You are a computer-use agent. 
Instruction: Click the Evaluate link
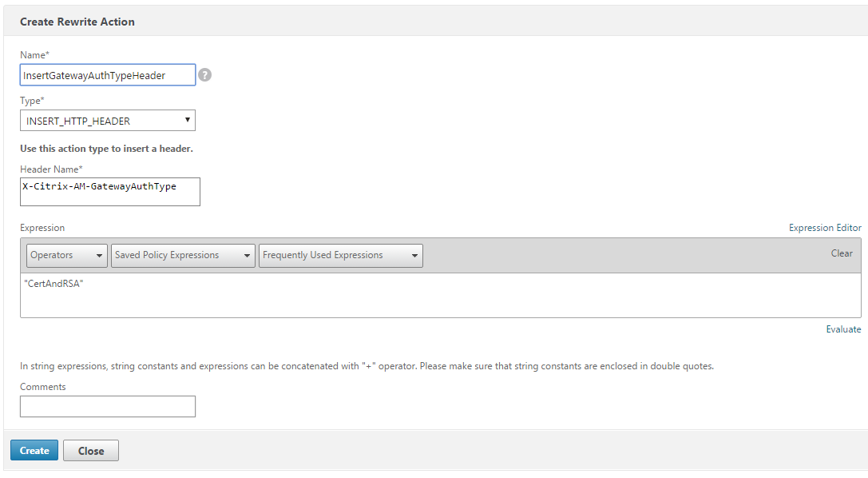[x=843, y=329]
